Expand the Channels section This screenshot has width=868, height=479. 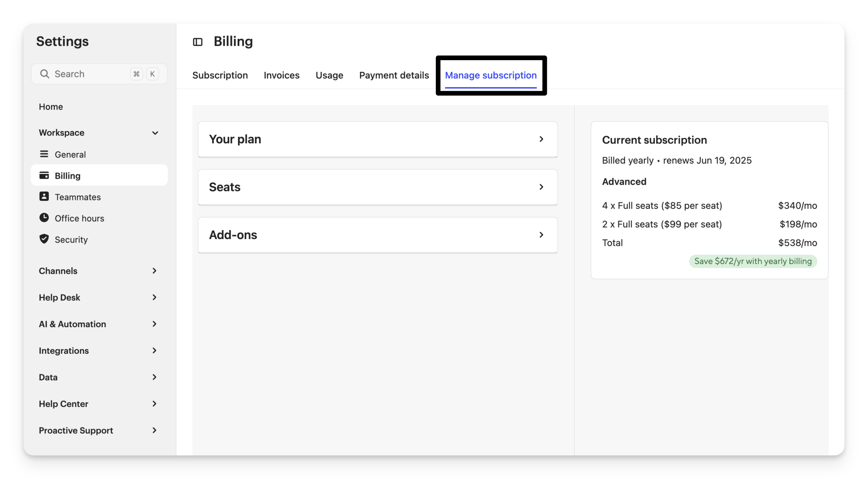[x=154, y=271]
